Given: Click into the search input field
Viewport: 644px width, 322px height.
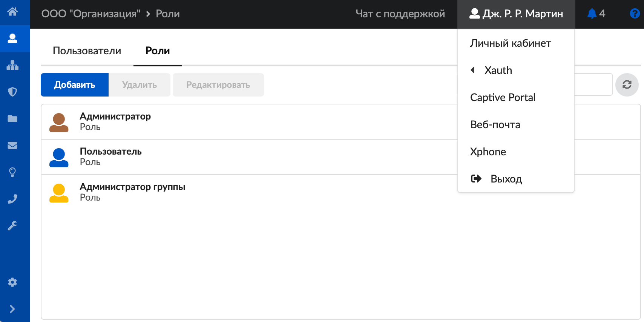Looking at the screenshot, I should click(x=593, y=84).
